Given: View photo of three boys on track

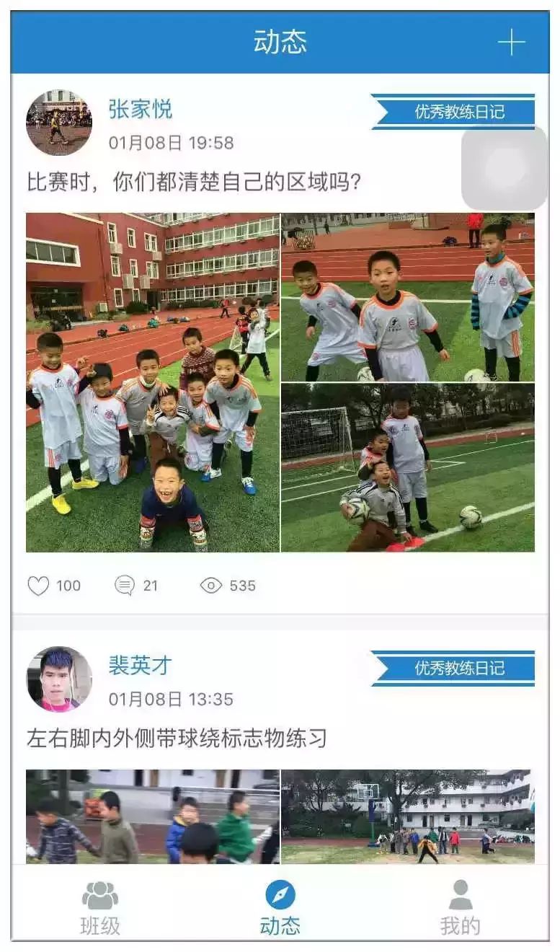Looking at the screenshot, I should (408, 297).
